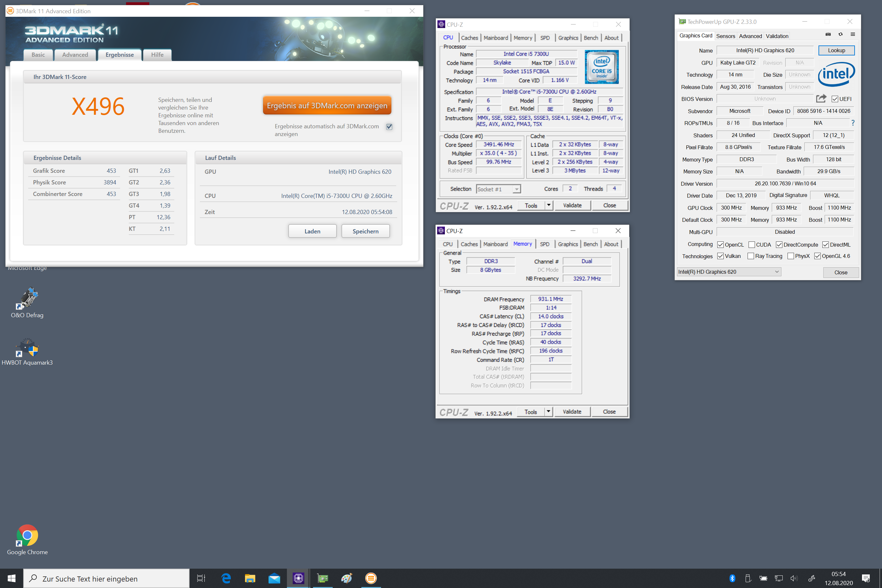Click the safely remove hardware tray icon
This screenshot has width=882, height=588.
(748, 578)
